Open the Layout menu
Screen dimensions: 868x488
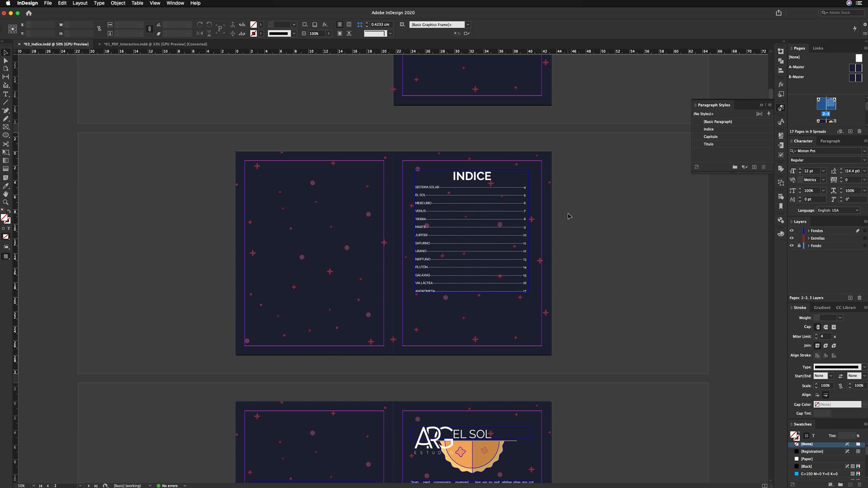pyautogui.click(x=80, y=3)
